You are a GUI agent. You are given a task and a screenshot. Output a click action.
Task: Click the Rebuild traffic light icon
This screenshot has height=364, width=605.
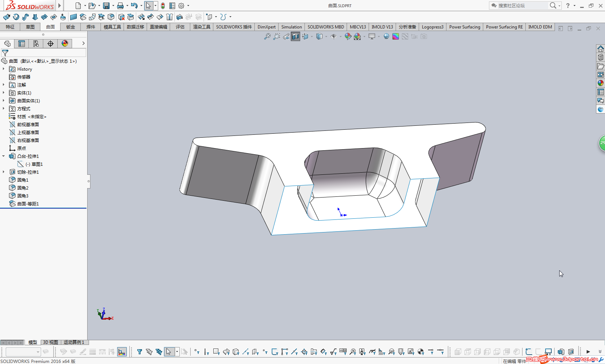click(163, 6)
